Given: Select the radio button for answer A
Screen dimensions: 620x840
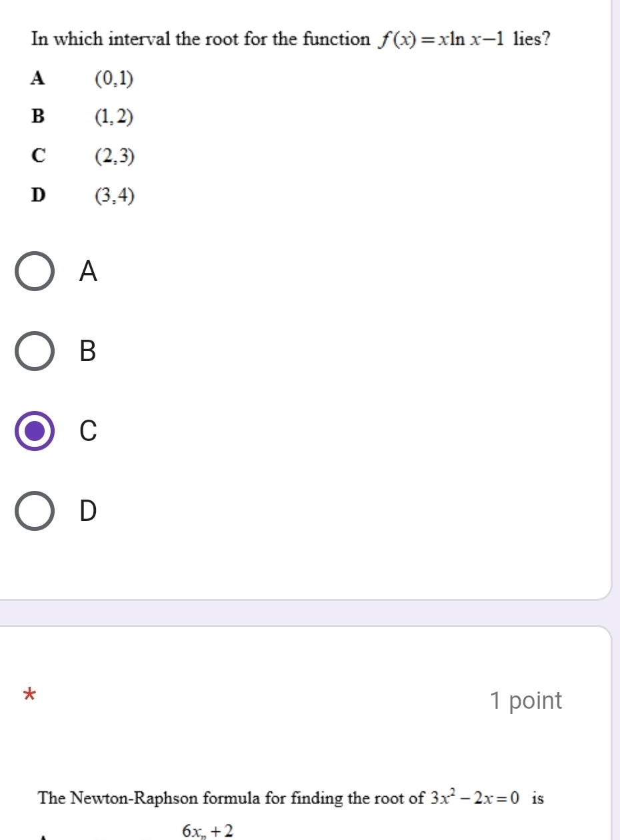Looking at the screenshot, I should [35, 272].
